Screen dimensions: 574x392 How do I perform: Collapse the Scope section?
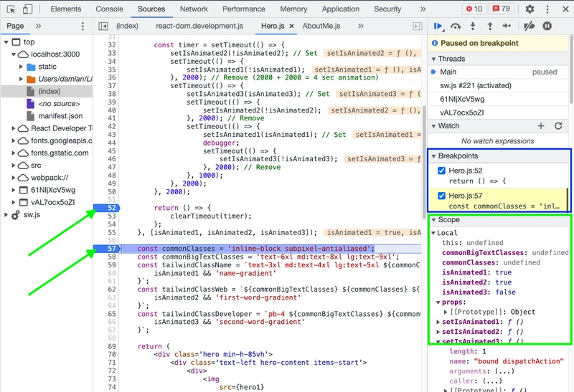point(434,220)
